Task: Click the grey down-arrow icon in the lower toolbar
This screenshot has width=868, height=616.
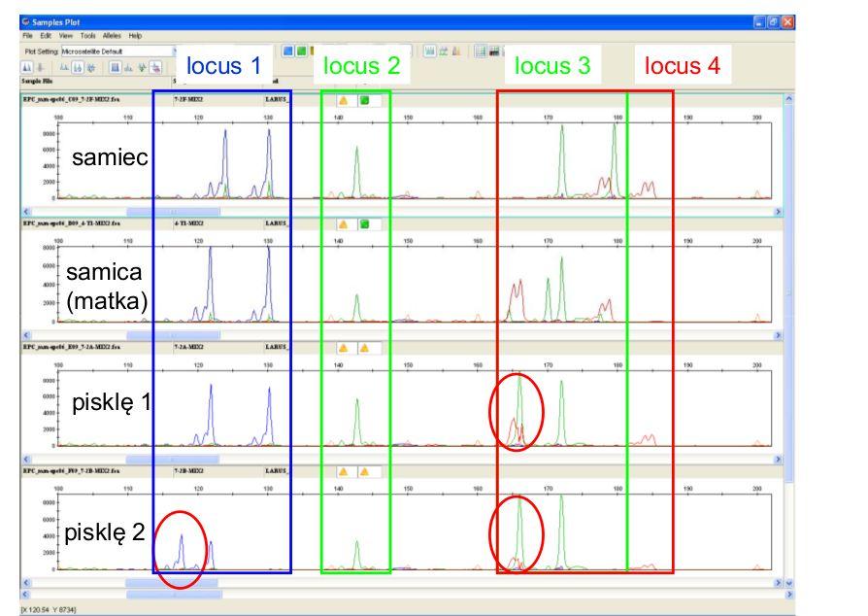Action: (x=40, y=68)
